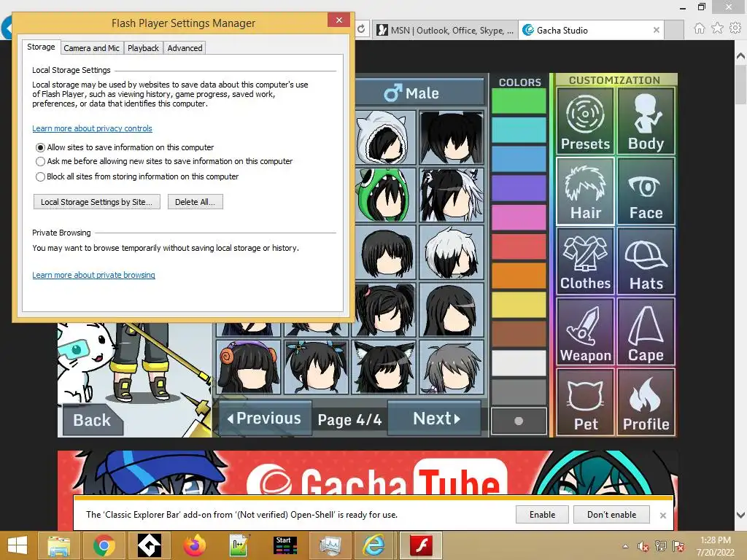747x560 pixels.
Task: Open Learn more about private browsing link
Action: point(93,275)
